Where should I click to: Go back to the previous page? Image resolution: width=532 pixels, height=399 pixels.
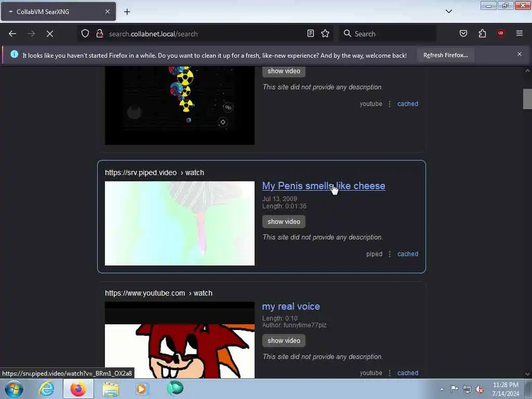(12, 34)
